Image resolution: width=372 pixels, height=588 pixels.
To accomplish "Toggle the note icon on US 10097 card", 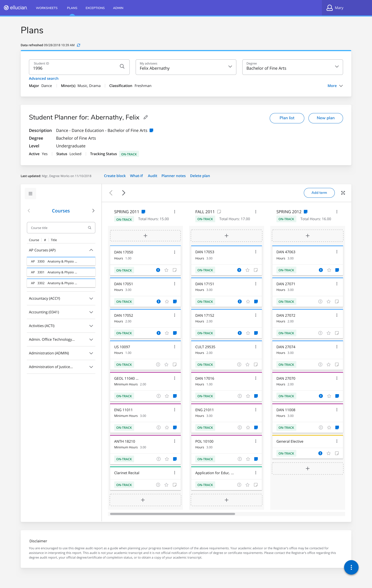I will click(x=175, y=365).
